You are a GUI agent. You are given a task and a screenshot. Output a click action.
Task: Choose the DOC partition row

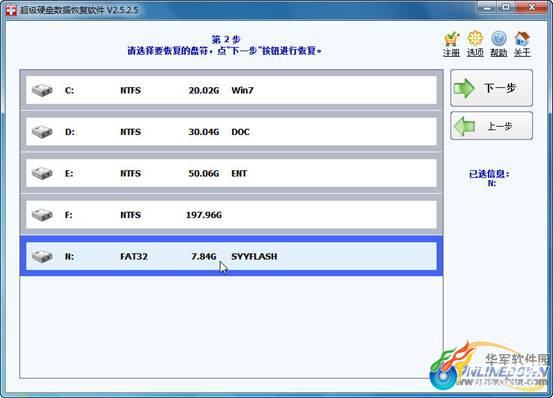point(231,132)
